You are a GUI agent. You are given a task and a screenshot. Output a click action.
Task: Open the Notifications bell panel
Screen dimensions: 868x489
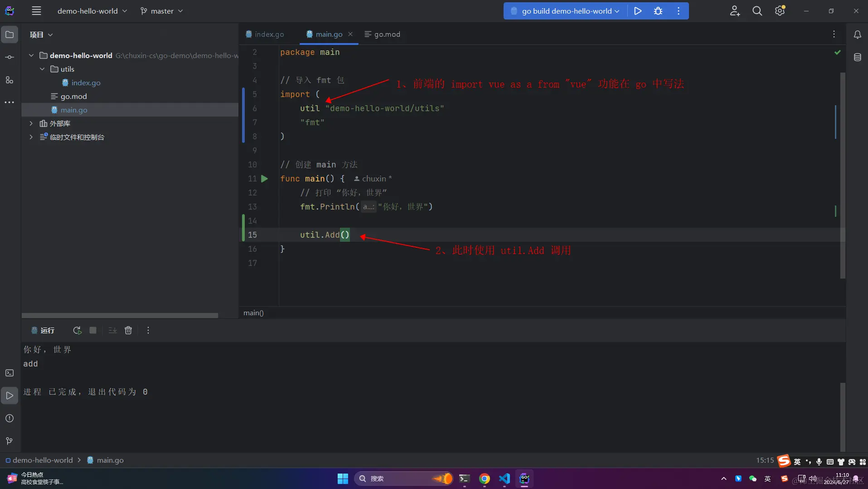(x=857, y=35)
